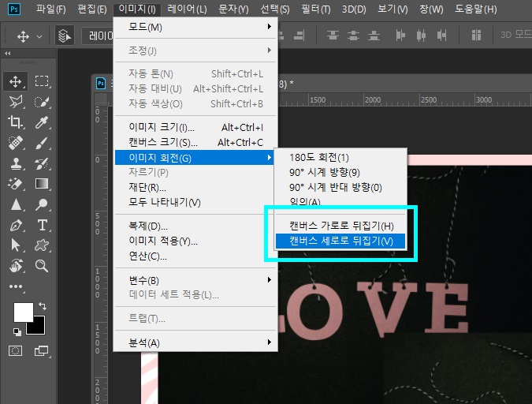Open the 선택(S) menu

pyautogui.click(x=275, y=9)
